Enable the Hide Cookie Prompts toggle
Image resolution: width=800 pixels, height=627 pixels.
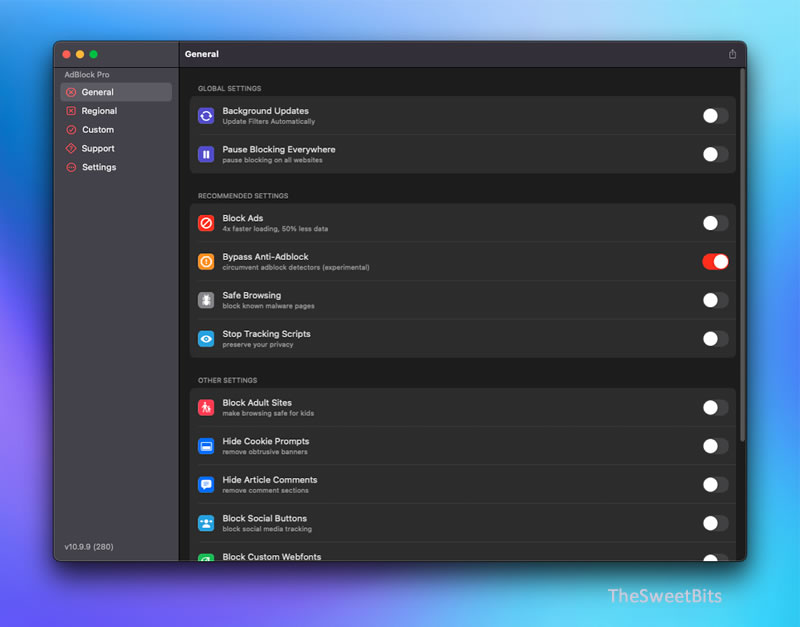click(x=715, y=446)
